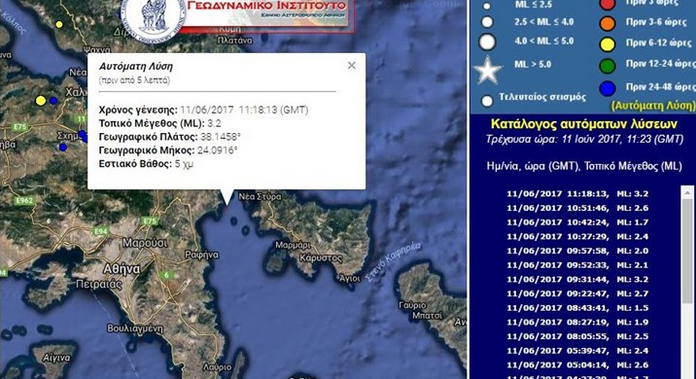The height and width of the screenshot is (379, 696).
Task: Click the catalog scrollbar up arrow
Action: [688, 192]
